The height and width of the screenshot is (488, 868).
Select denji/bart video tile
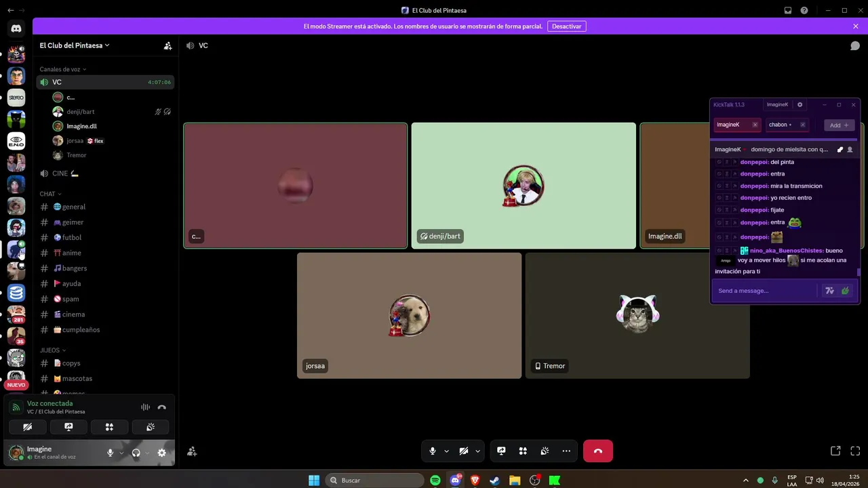click(x=524, y=186)
